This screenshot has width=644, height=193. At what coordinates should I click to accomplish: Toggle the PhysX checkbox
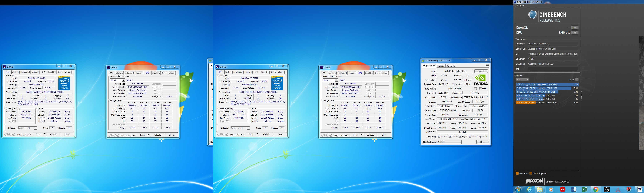(x=460, y=137)
